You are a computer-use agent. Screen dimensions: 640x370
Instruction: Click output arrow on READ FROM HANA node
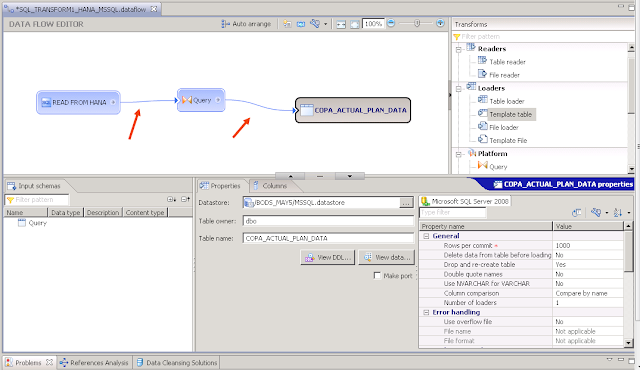[x=113, y=102]
